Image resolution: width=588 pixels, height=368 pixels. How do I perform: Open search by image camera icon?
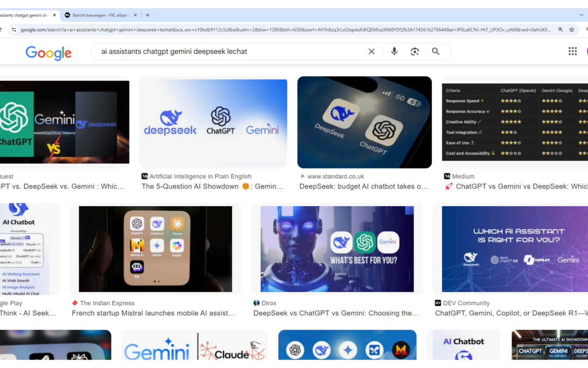(415, 51)
